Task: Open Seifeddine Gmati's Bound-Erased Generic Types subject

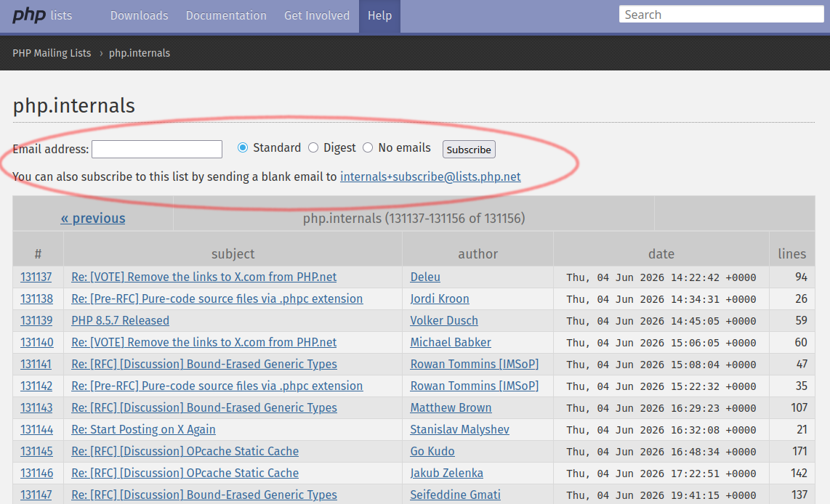Action: click(204, 495)
